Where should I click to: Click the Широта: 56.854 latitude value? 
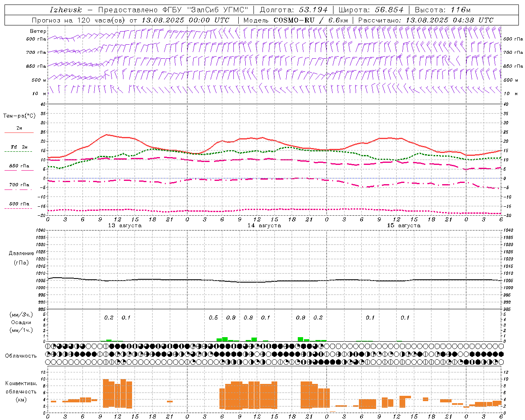[x=371, y=10]
